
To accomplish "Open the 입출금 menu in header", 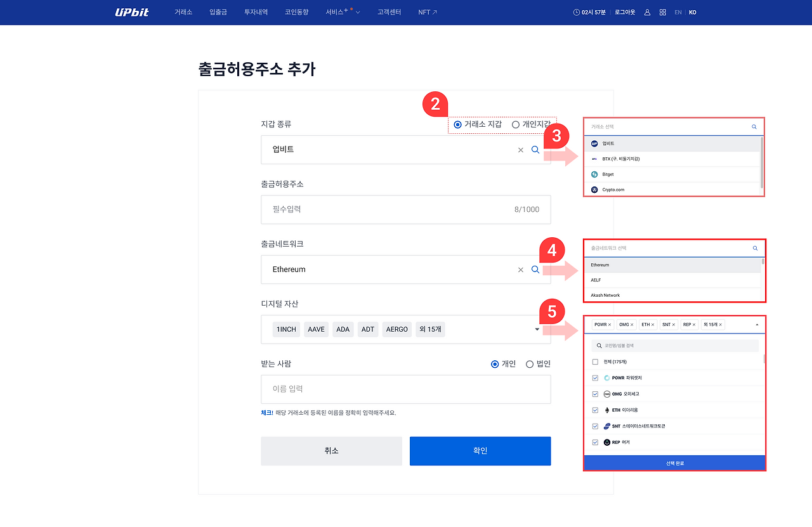I will coord(218,12).
